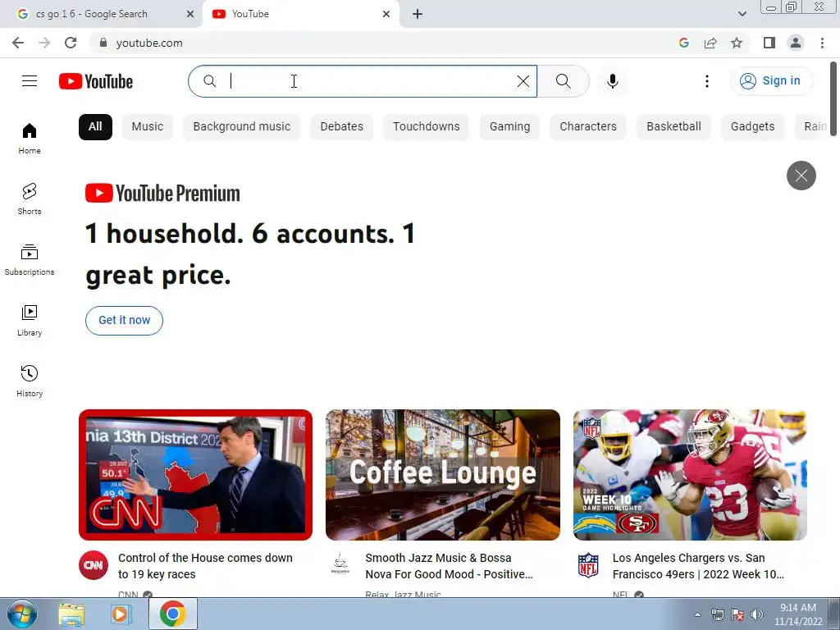This screenshot has height=630, width=840.
Task: Click the address bar URL
Action: click(149, 43)
